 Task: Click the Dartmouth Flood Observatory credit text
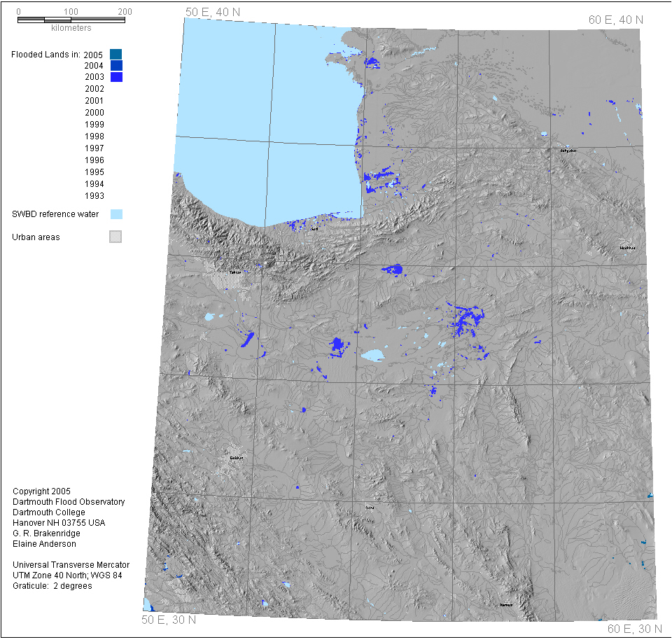[x=69, y=502]
